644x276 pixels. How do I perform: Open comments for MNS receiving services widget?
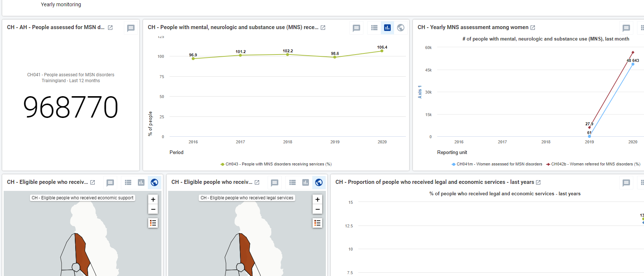click(x=356, y=28)
